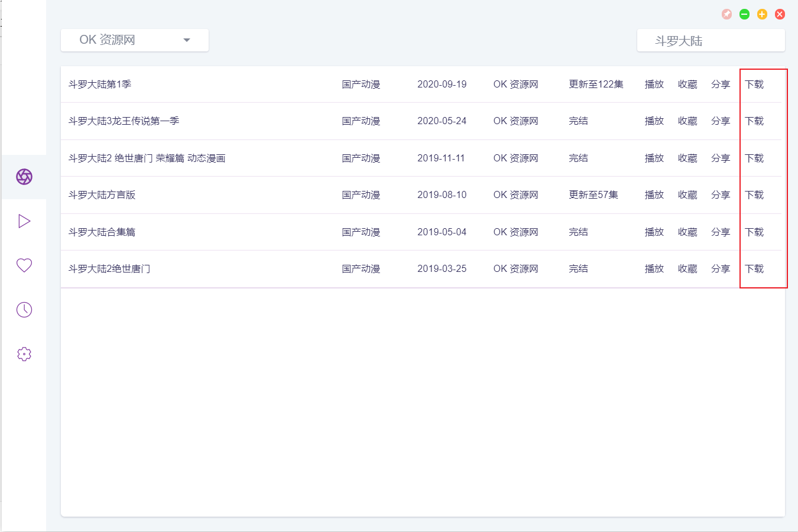Pin window with the pink pin icon
798x532 pixels.
726,14
